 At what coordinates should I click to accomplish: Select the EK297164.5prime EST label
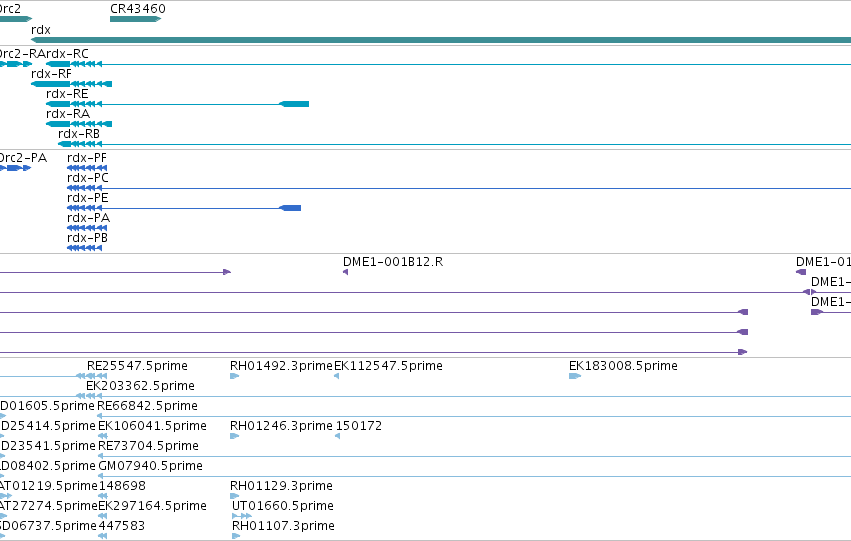point(153,507)
